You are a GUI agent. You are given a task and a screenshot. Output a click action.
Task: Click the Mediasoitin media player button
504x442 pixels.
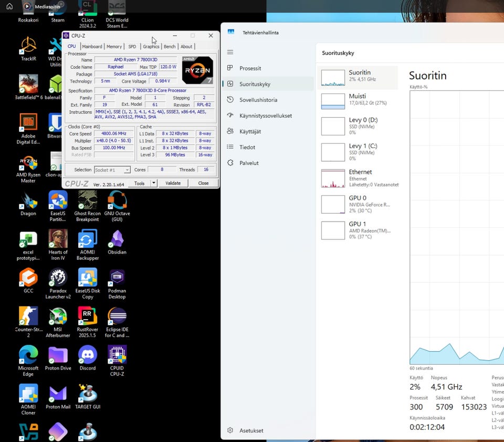42,6
